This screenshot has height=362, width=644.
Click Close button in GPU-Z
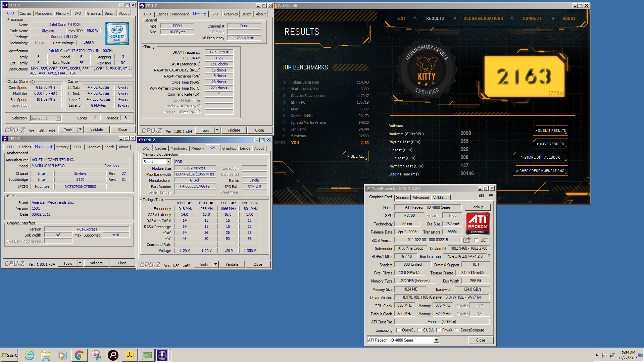coord(481,340)
